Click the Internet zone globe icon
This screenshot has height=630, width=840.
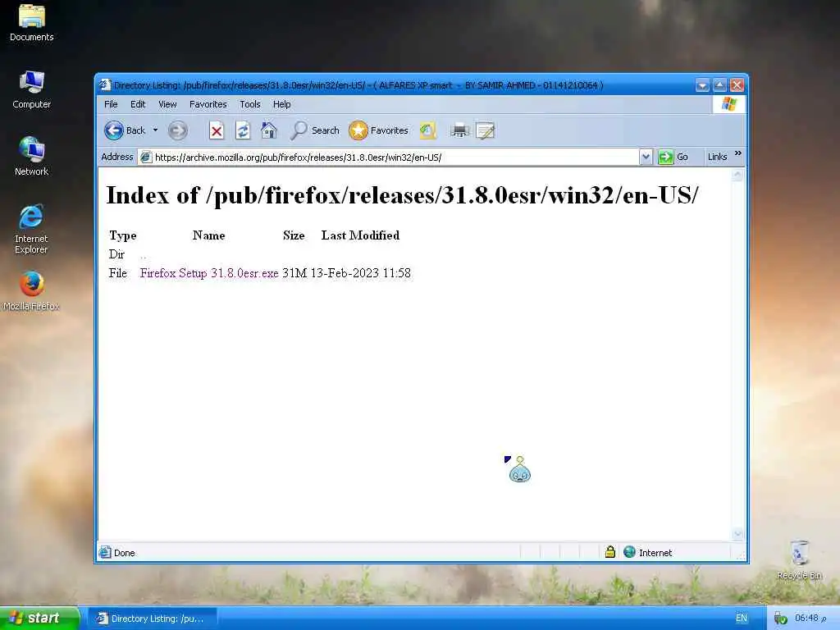click(629, 552)
